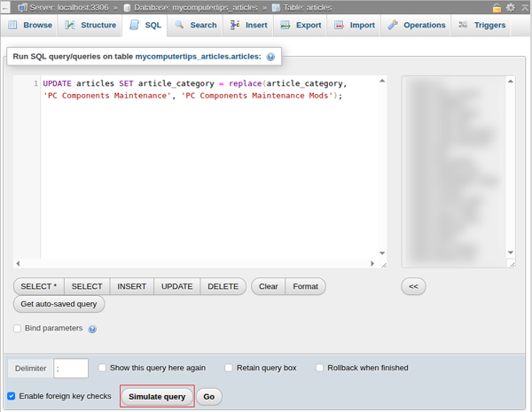Click the Insert row icon
Screen dimensions: 532x412
tap(235, 25)
